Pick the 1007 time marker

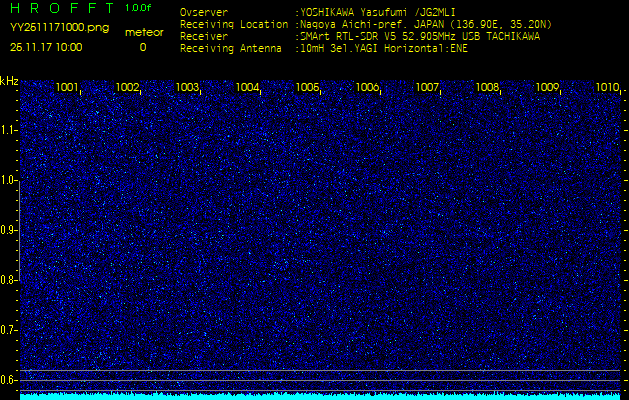tap(428, 88)
